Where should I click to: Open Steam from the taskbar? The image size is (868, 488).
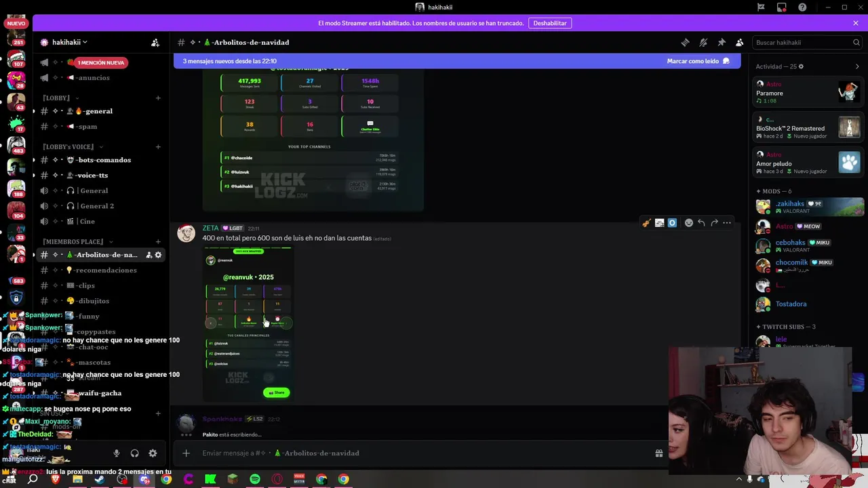click(x=100, y=479)
